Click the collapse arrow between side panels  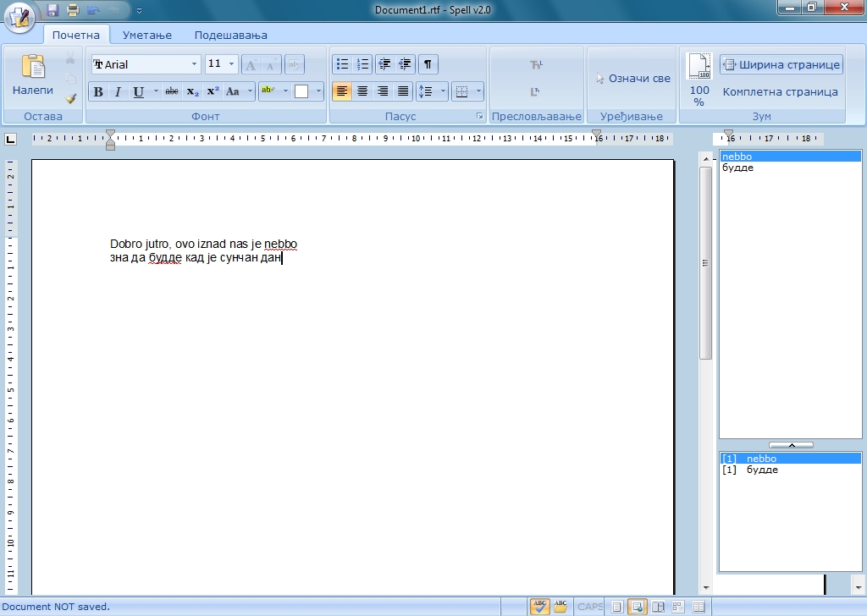coord(792,445)
